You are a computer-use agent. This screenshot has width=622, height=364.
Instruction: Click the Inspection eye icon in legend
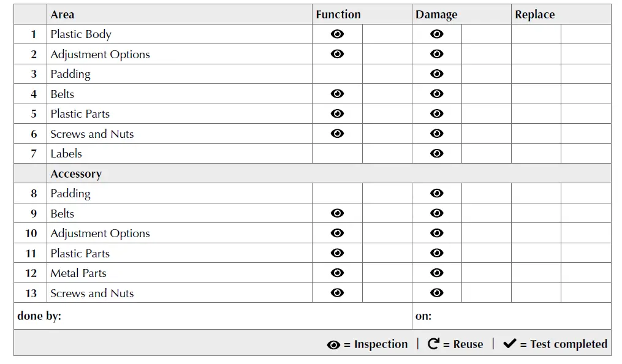click(x=333, y=345)
